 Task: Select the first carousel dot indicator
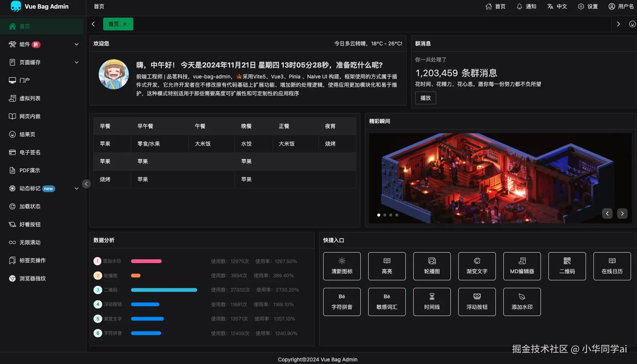coord(379,215)
